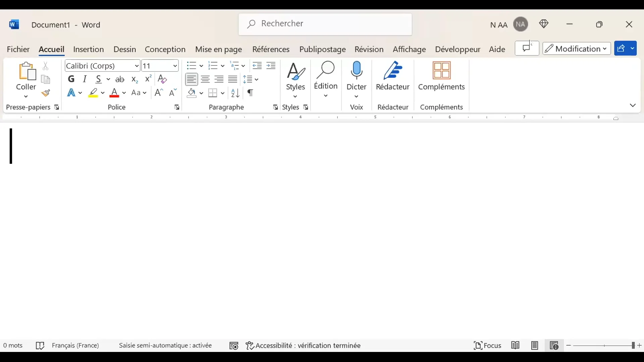Click the Copy icon
Screen dimensions: 644x362
click(x=46, y=80)
